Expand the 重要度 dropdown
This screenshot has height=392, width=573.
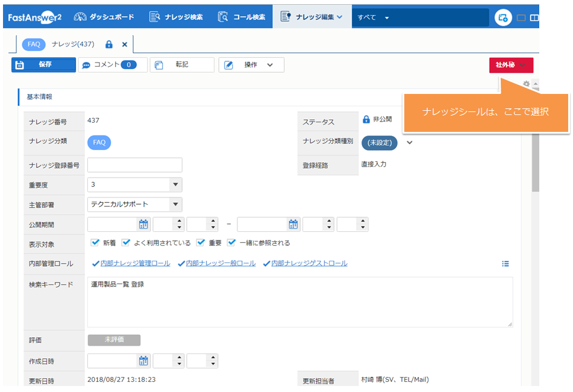pos(175,185)
